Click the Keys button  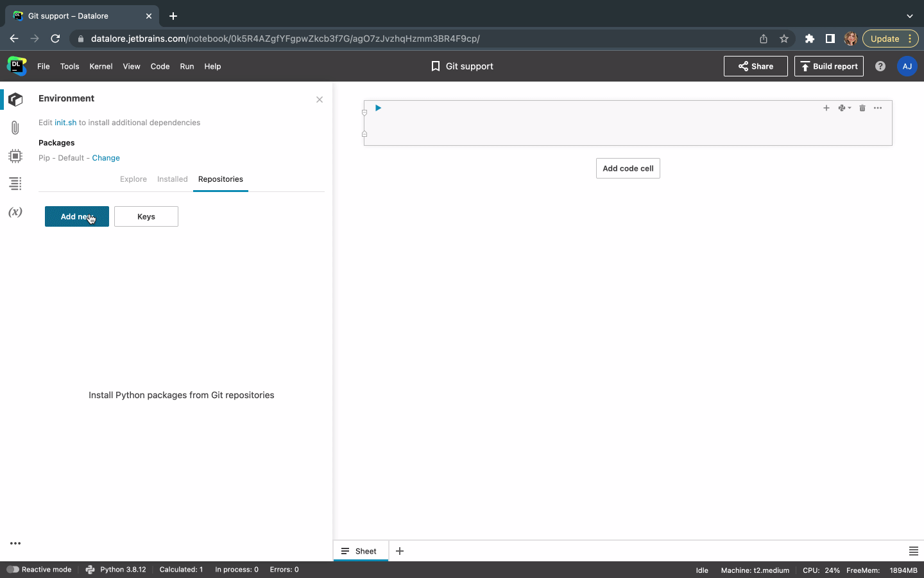146,216
